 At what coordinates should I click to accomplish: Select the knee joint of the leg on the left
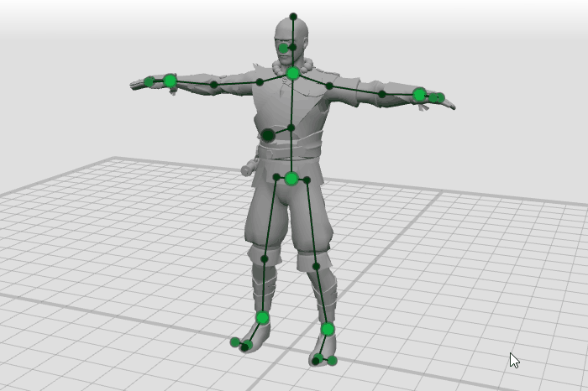[264, 258]
